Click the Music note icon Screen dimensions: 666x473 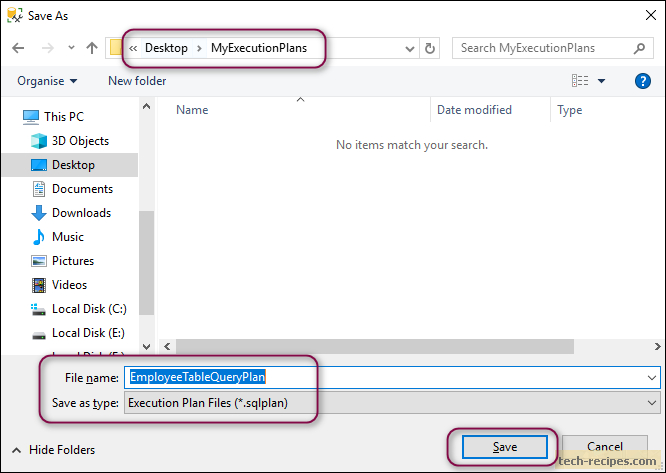[39, 237]
